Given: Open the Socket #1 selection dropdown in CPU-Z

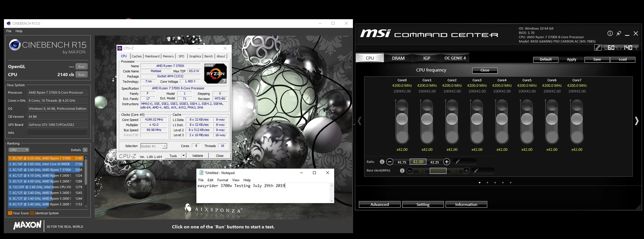Looking at the screenshot, I should (x=154, y=146).
